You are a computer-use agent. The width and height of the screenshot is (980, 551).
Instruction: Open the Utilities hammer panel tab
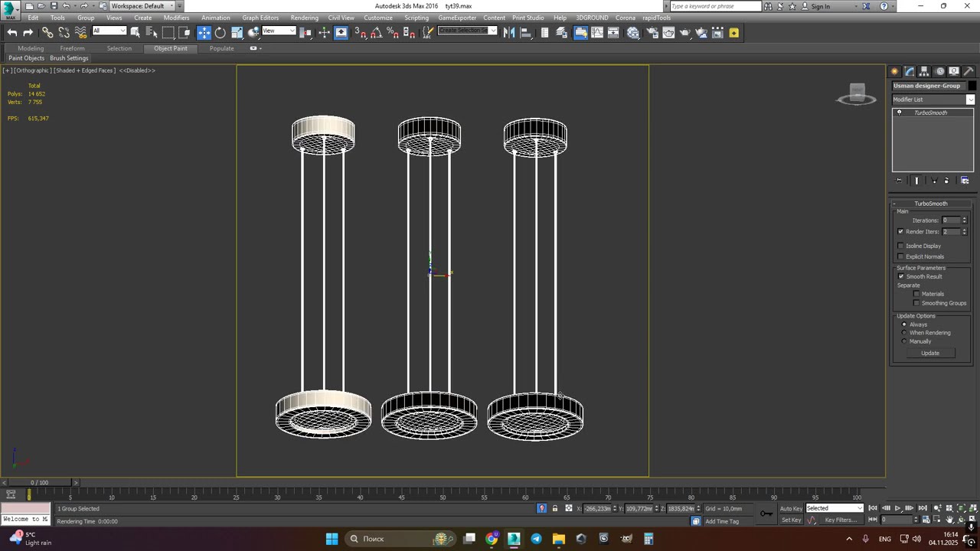click(x=969, y=71)
